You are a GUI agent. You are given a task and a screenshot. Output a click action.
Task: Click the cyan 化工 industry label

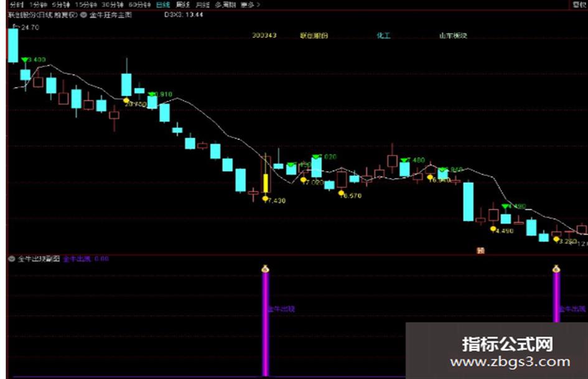tap(384, 35)
